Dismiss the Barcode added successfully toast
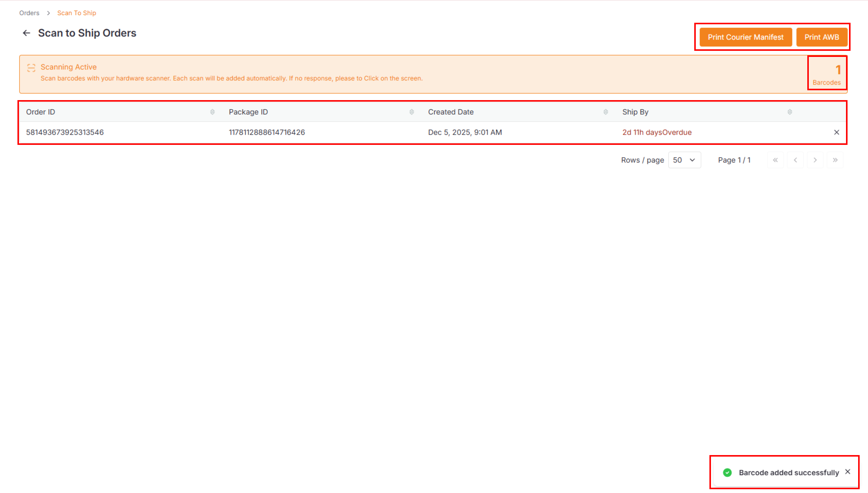 pyautogui.click(x=848, y=472)
